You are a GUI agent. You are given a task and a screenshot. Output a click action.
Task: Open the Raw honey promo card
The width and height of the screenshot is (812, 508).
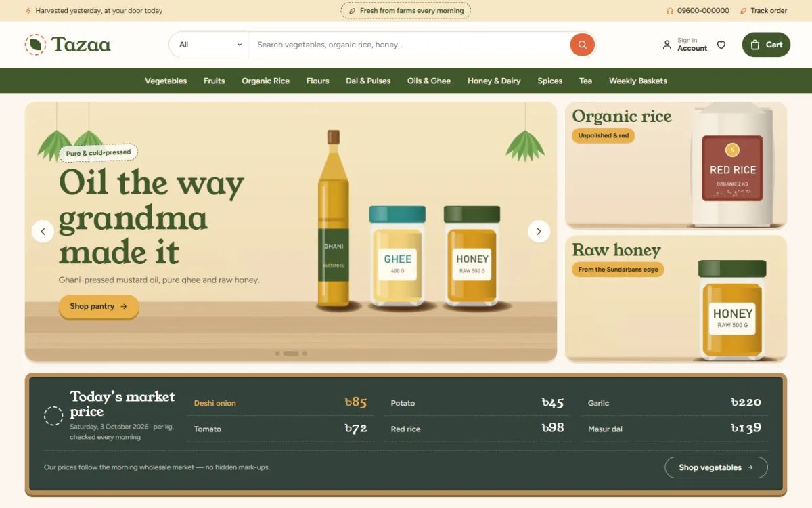pos(676,299)
